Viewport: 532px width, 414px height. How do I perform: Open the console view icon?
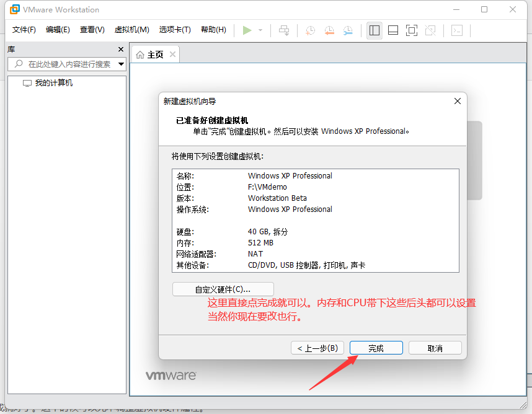pos(457,30)
